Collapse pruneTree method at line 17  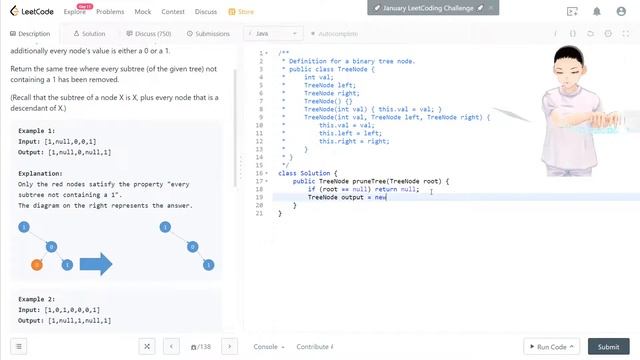point(267,181)
